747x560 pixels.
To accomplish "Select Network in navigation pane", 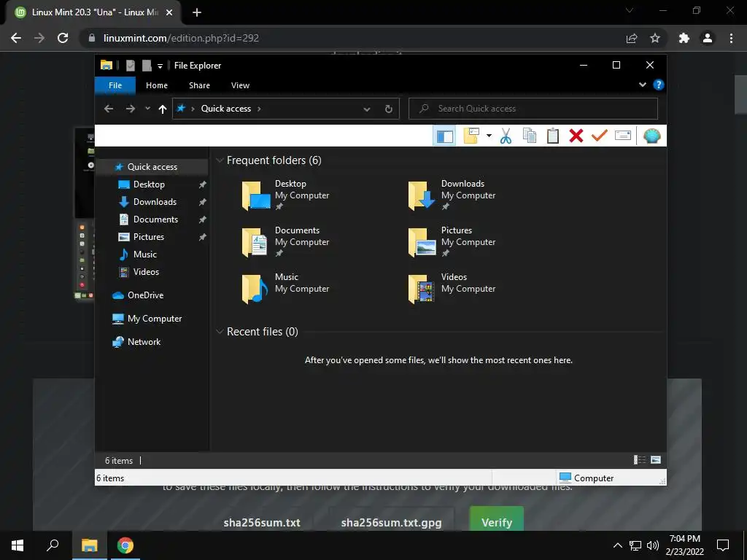I will pyautogui.click(x=144, y=342).
